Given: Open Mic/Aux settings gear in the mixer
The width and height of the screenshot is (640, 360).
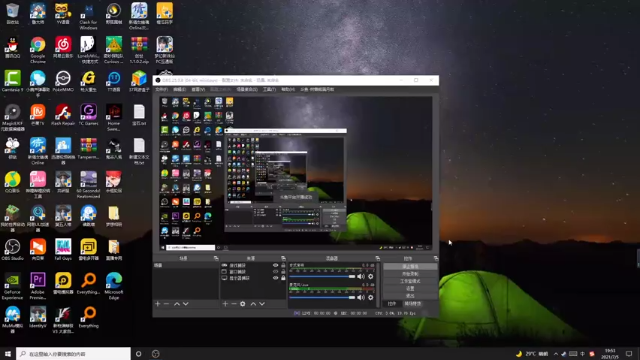Looking at the screenshot, I should [x=371, y=298].
